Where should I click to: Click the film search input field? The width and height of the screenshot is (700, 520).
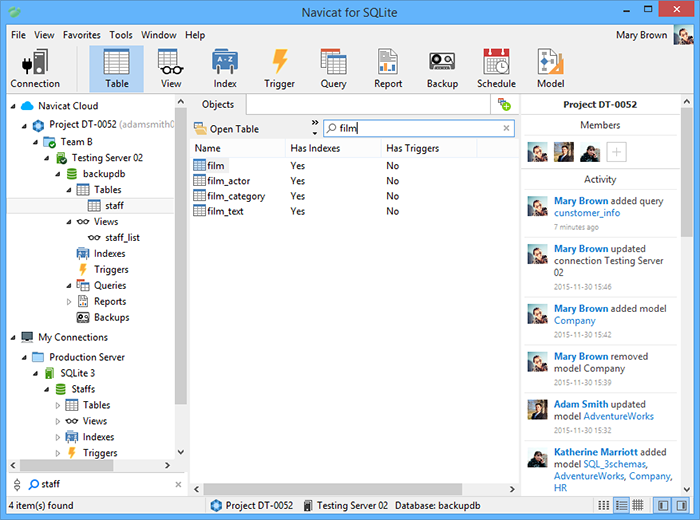pyautogui.click(x=419, y=128)
